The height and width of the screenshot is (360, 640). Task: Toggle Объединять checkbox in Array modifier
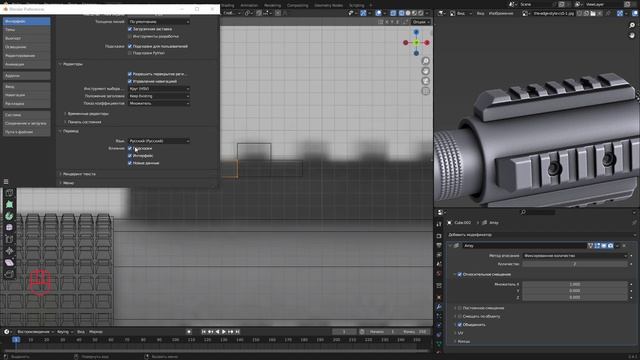(x=460, y=325)
